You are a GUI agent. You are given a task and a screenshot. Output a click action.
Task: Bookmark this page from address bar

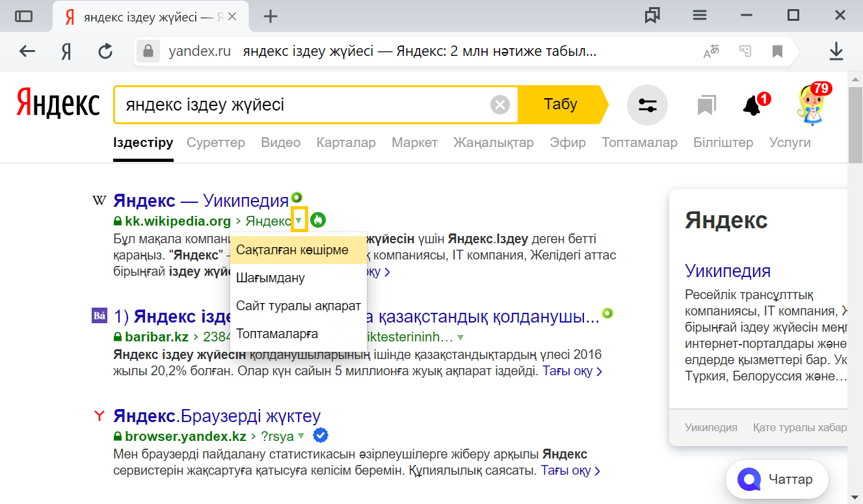(x=777, y=51)
